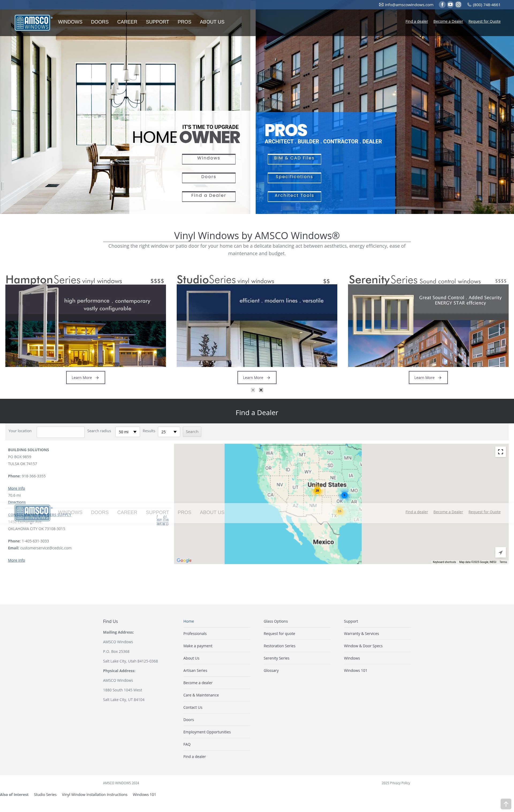Click the Doors button under Homeowner
514x812 pixels.
(x=209, y=178)
